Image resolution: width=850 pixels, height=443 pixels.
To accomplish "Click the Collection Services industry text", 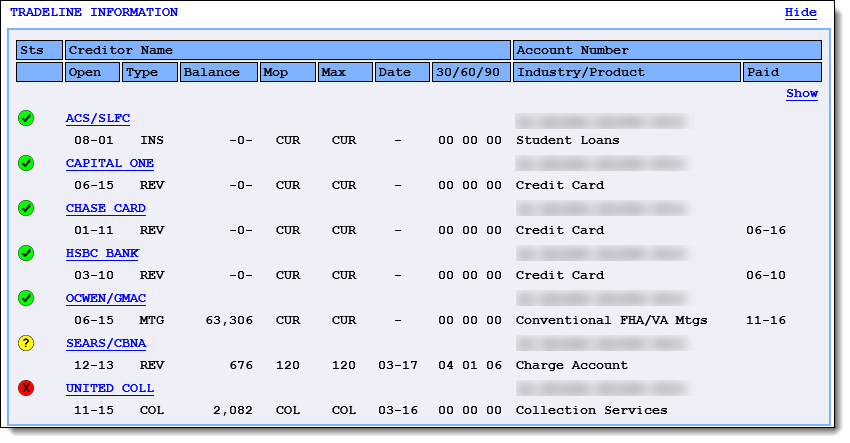I will coord(591,410).
